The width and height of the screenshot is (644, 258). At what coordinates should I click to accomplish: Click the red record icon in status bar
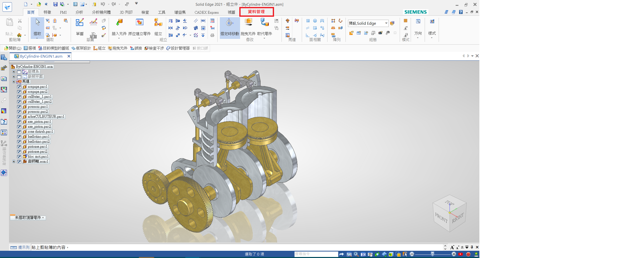pyautogui.click(x=468, y=254)
